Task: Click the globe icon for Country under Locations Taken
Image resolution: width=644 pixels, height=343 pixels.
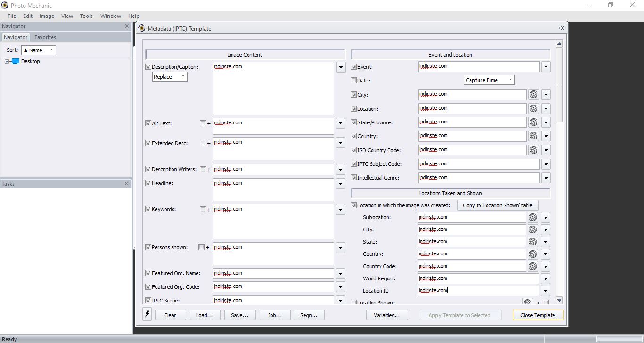Action: 532,254
